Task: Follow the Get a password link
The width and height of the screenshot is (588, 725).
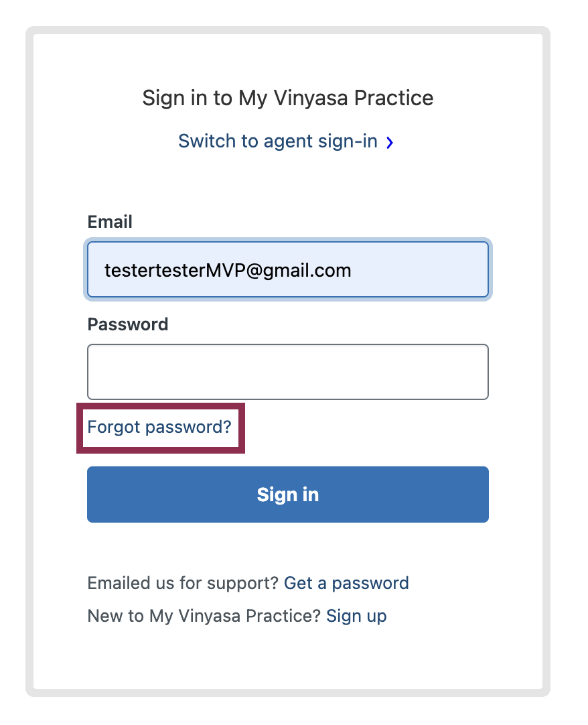Action: click(x=346, y=584)
